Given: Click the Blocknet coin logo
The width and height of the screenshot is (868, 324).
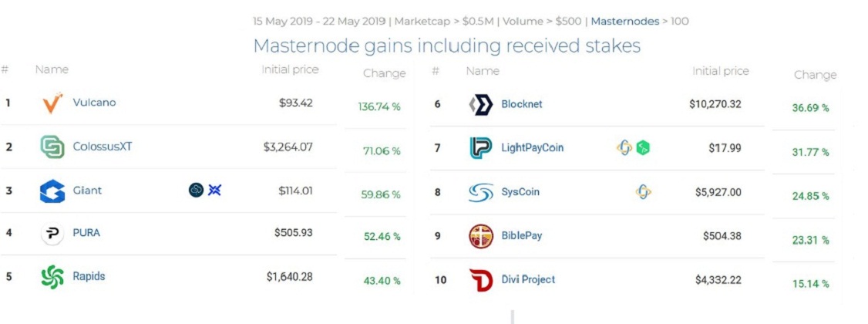Looking at the screenshot, I should (x=480, y=104).
